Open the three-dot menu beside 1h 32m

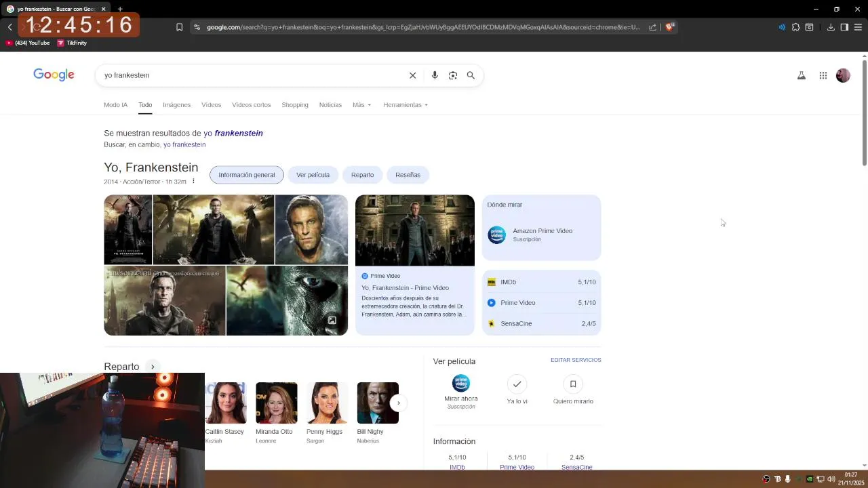click(193, 182)
